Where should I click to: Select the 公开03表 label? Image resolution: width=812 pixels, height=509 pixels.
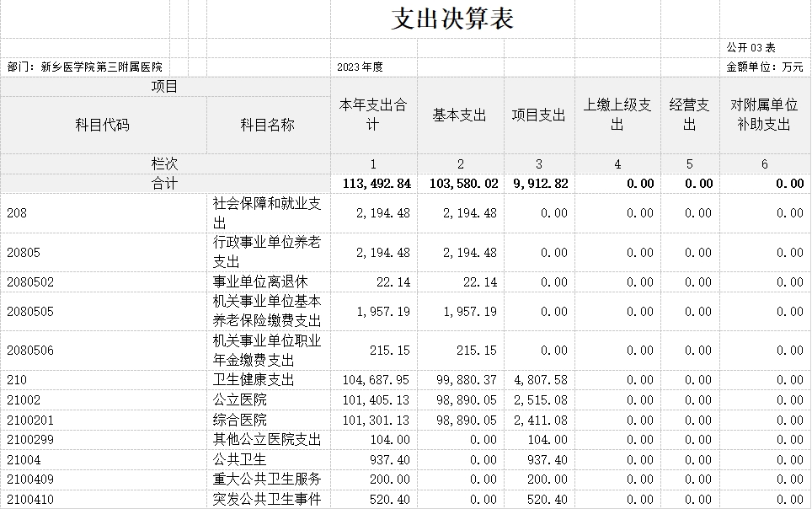751,48
